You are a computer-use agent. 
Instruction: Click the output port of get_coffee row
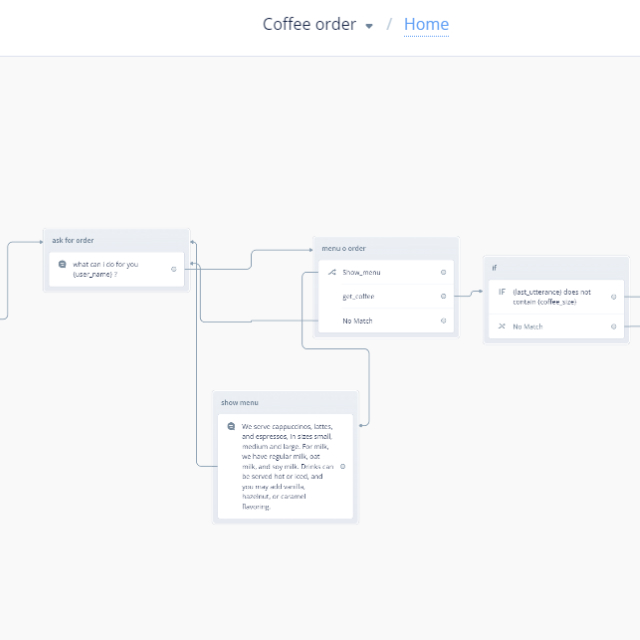[443, 296]
